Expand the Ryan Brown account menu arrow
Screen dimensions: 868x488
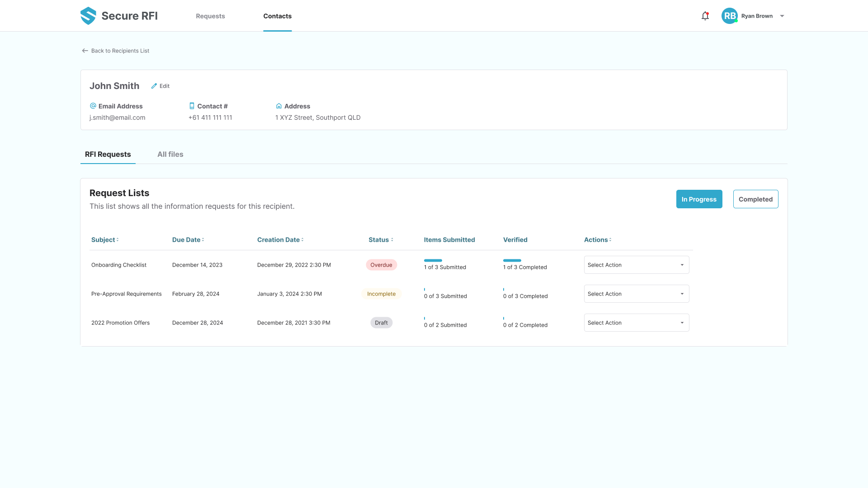[782, 16]
